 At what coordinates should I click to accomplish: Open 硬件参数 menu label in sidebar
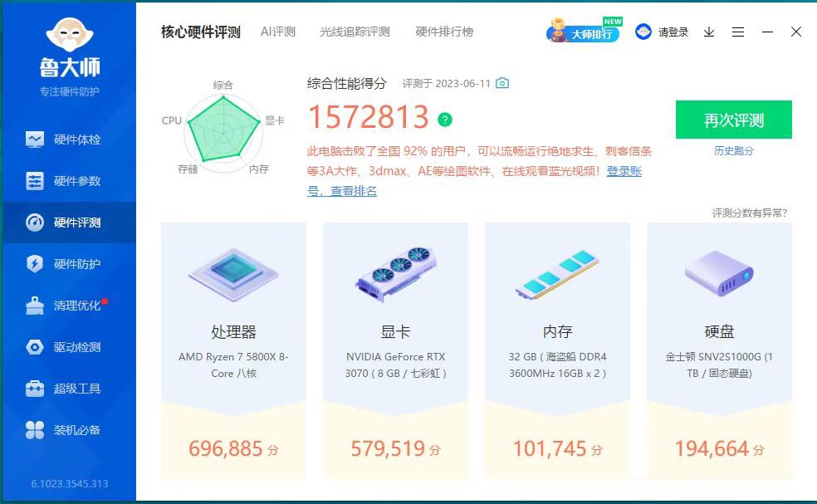pos(77,181)
